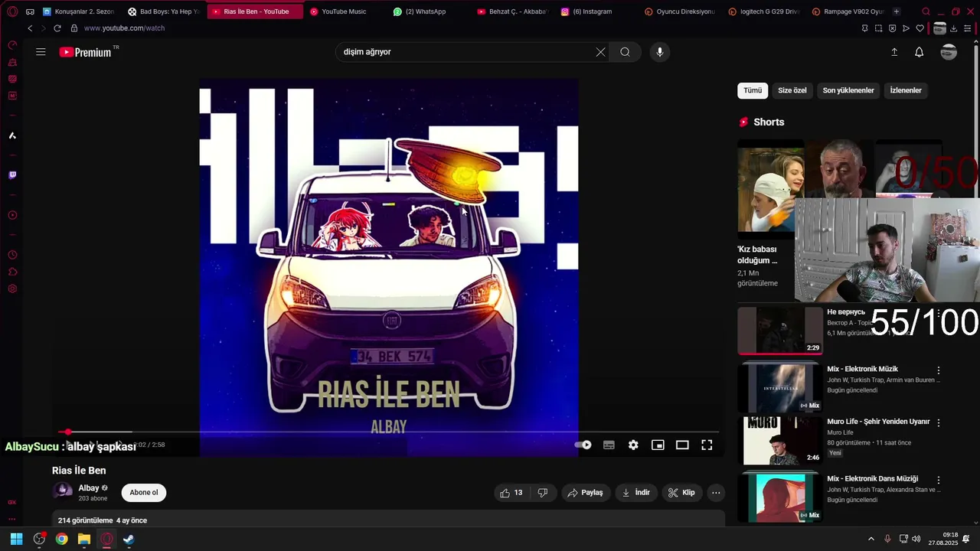Dislike the Rias İle Ben video
Screen dimensions: 980x551
click(x=543, y=493)
